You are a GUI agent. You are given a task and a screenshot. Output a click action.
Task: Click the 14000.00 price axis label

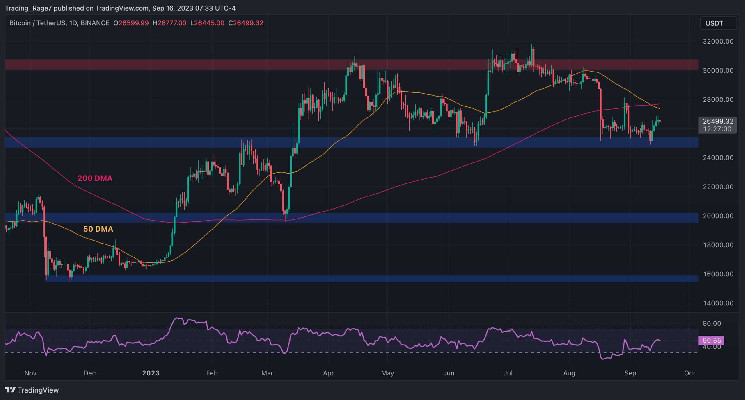717,303
